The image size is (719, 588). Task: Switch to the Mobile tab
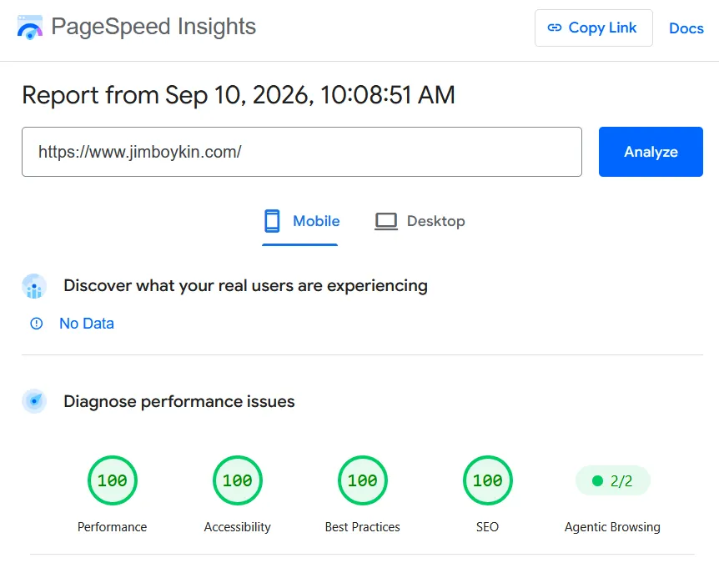(x=300, y=222)
